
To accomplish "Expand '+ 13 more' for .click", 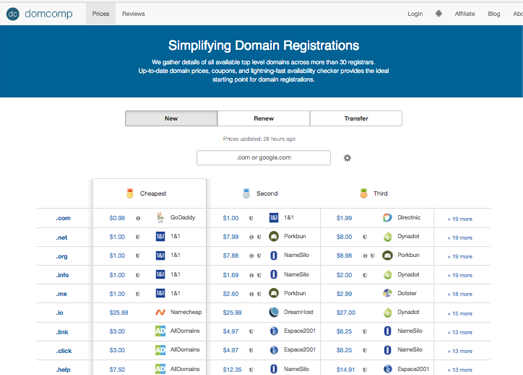I will pyautogui.click(x=460, y=351).
